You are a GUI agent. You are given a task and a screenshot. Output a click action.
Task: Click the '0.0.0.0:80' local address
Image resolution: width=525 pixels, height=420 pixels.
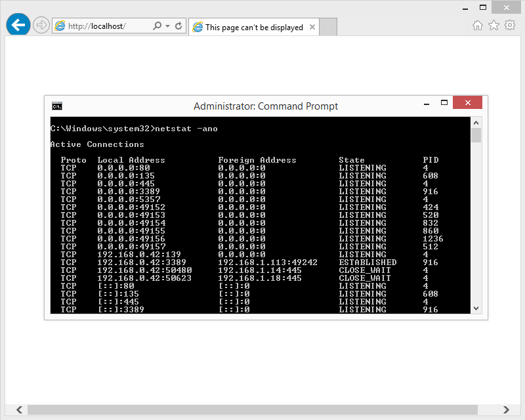123,168
